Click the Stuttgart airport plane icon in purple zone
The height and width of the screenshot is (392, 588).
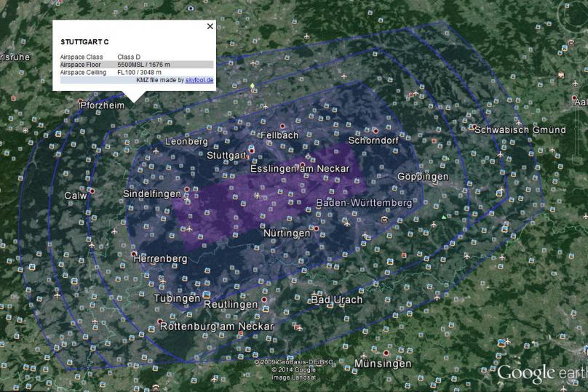(x=257, y=195)
